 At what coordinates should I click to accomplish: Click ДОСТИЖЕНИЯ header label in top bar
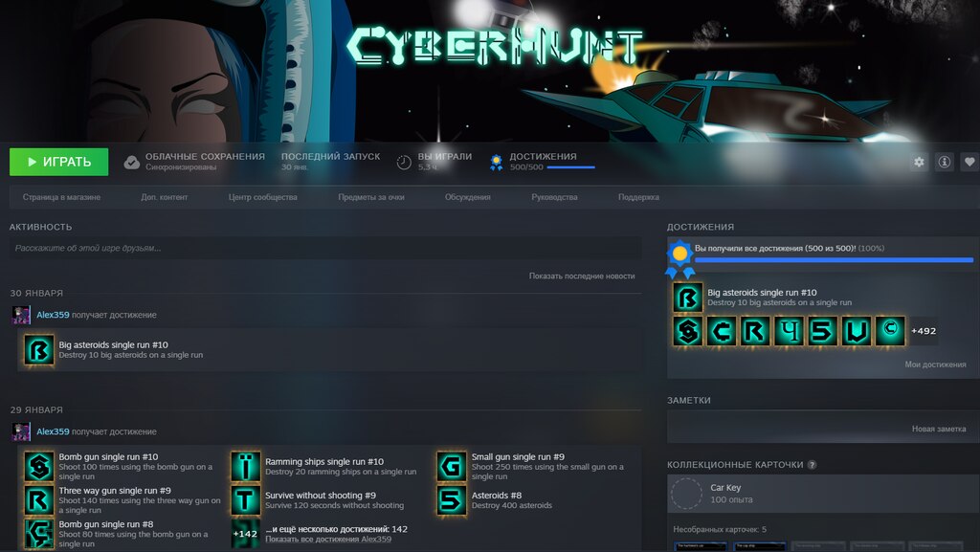[x=544, y=157]
